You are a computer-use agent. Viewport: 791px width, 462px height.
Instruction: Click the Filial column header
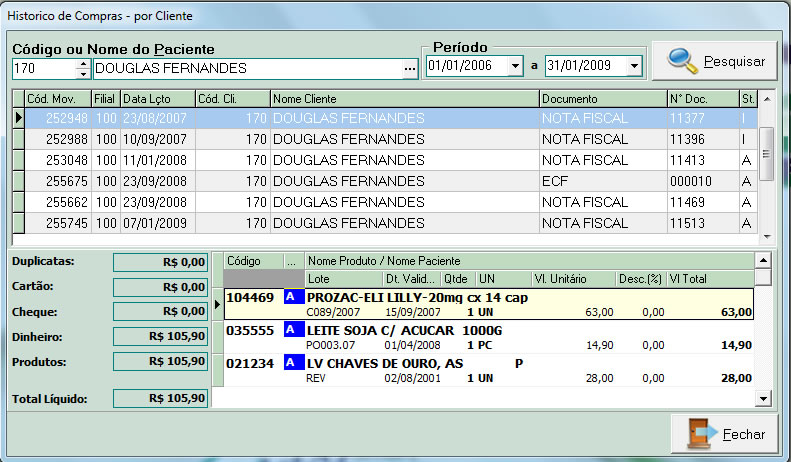(106, 99)
